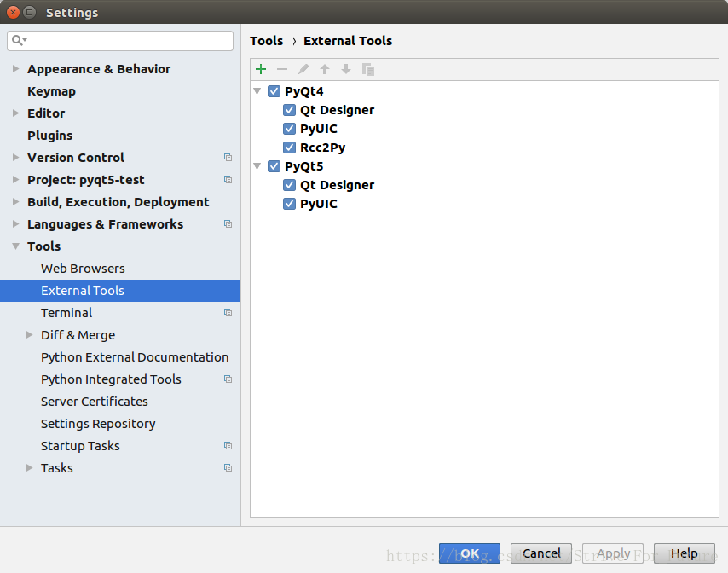Image resolution: width=728 pixels, height=573 pixels.
Task: Click project-level icon beside Project: pyqt5-test
Action: click(x=228, y=180)
